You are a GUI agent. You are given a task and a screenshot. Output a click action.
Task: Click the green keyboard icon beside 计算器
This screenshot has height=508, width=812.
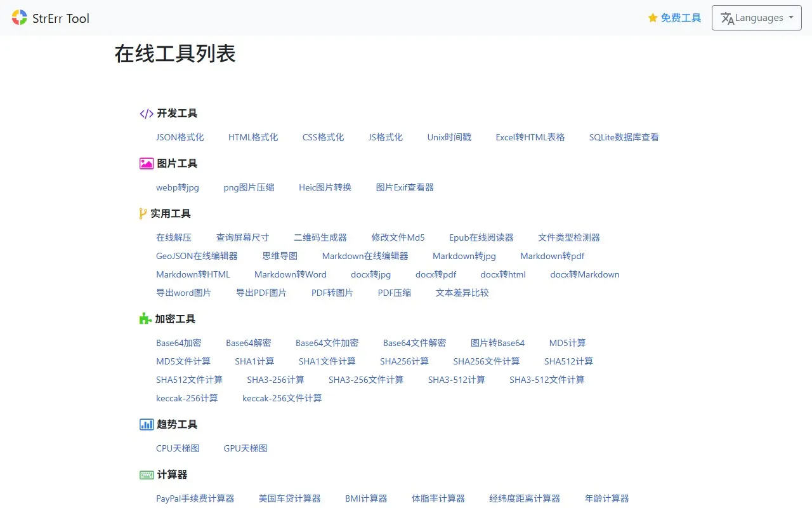coord(147,475)
